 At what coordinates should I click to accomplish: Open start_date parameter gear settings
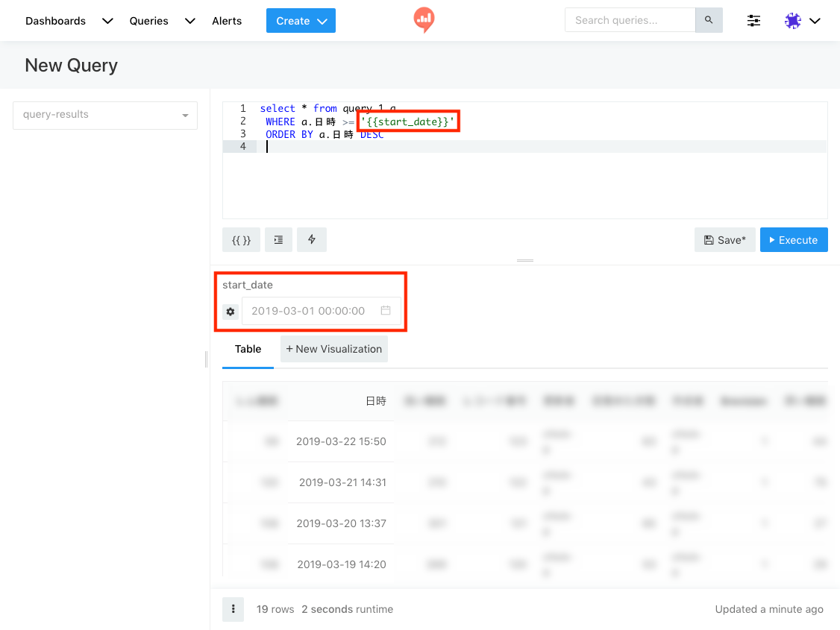click(231, 312)
